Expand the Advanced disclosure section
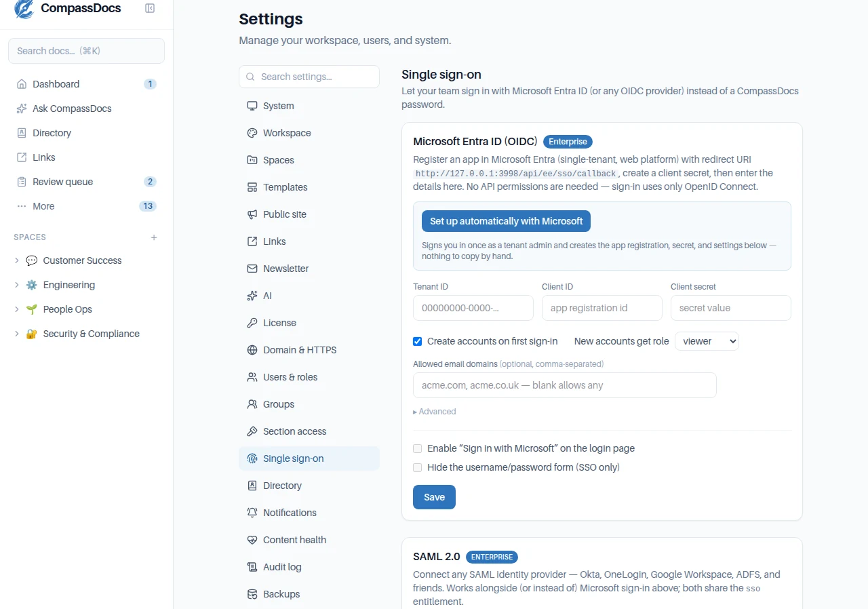The image size is (868, 609). pos(435,412)
